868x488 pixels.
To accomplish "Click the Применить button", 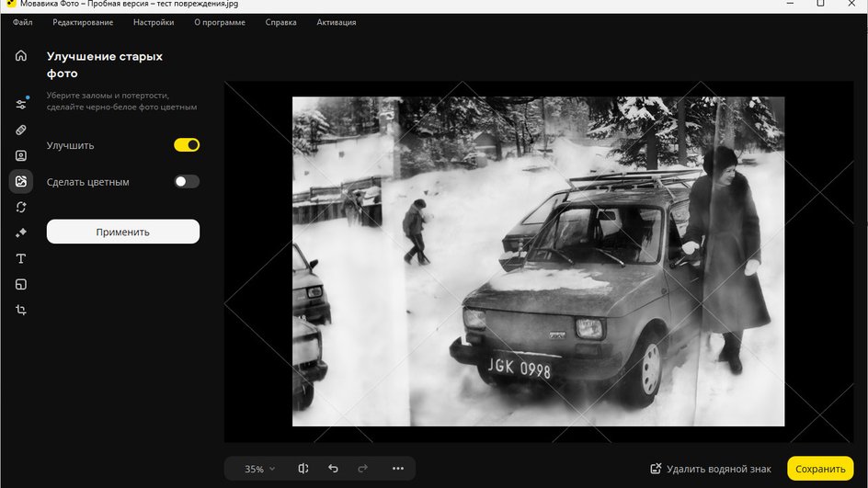I will [123, 232].
